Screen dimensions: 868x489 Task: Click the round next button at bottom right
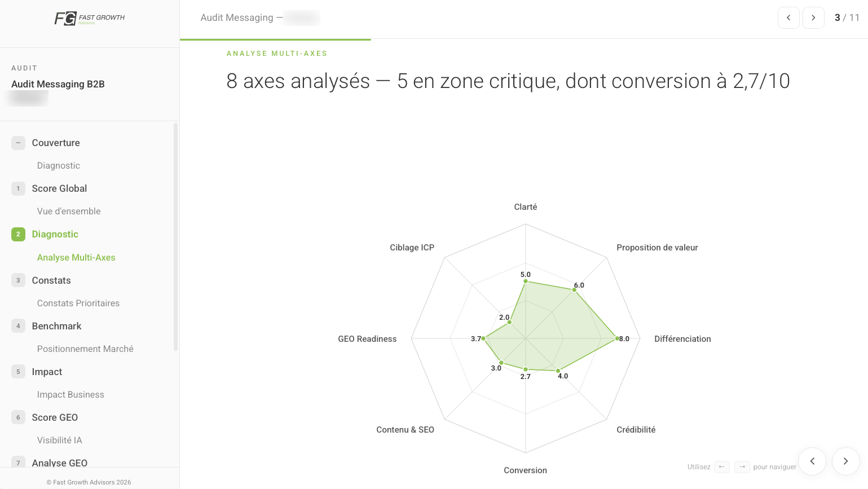(845, 461)
